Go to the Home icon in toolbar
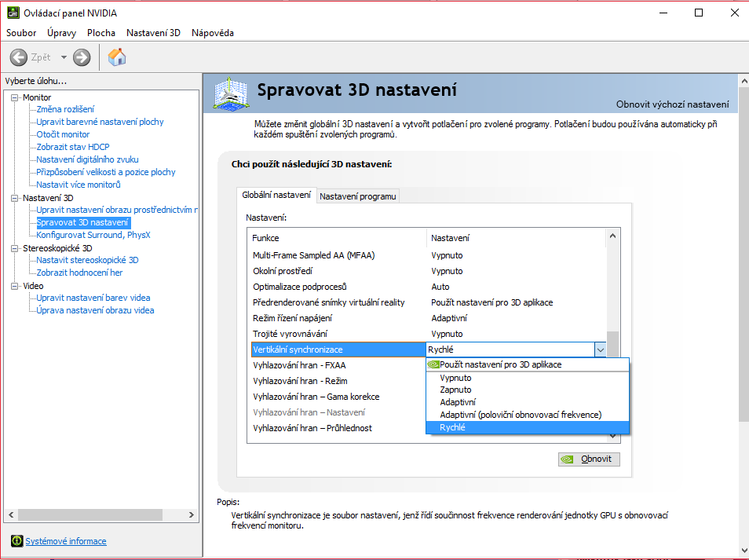Viewport: 749px width, 560px height. (117, 57)
